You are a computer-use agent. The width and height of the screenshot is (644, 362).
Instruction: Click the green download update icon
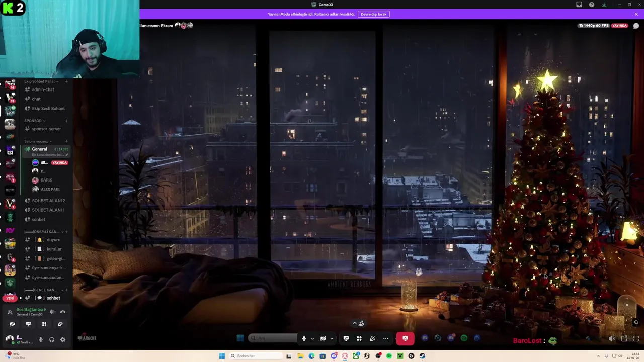click(604, 5)
